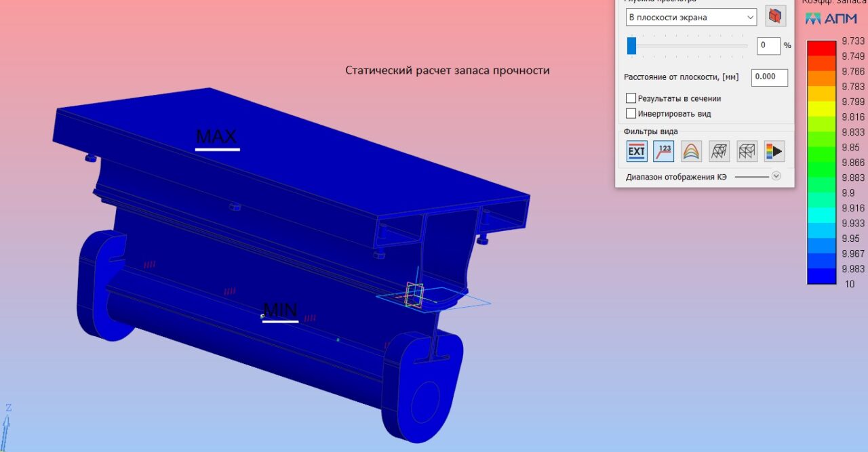Screen dimensions: 868x452
Task: Click the blue view depth slider handle
Action: 631,45
